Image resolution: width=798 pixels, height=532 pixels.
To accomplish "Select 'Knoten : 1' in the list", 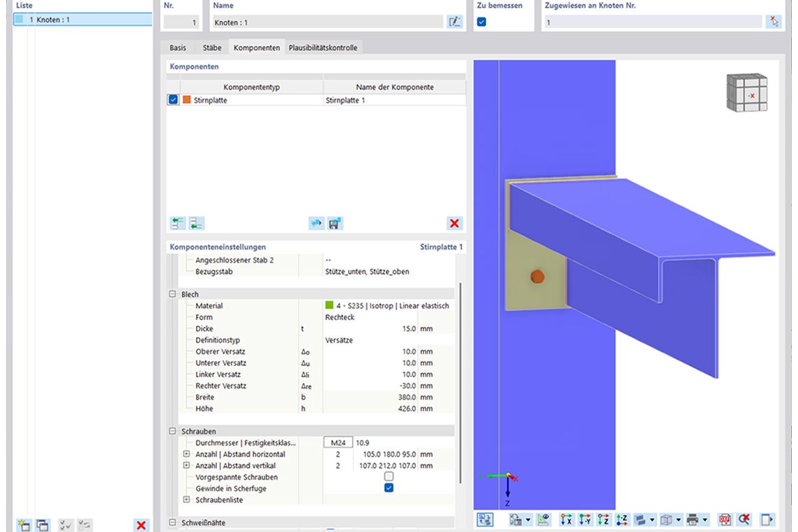I will 49,20.
